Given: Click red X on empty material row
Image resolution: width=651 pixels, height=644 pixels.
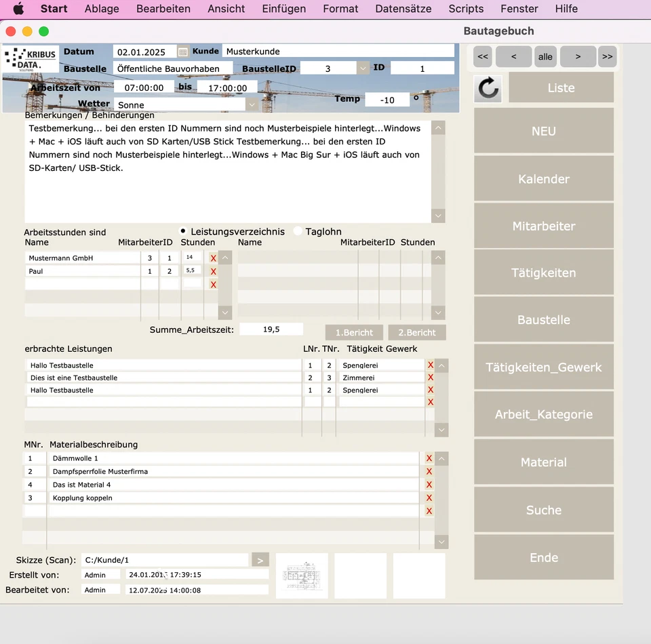Looking at the screenshot, I should pos(429,511).
